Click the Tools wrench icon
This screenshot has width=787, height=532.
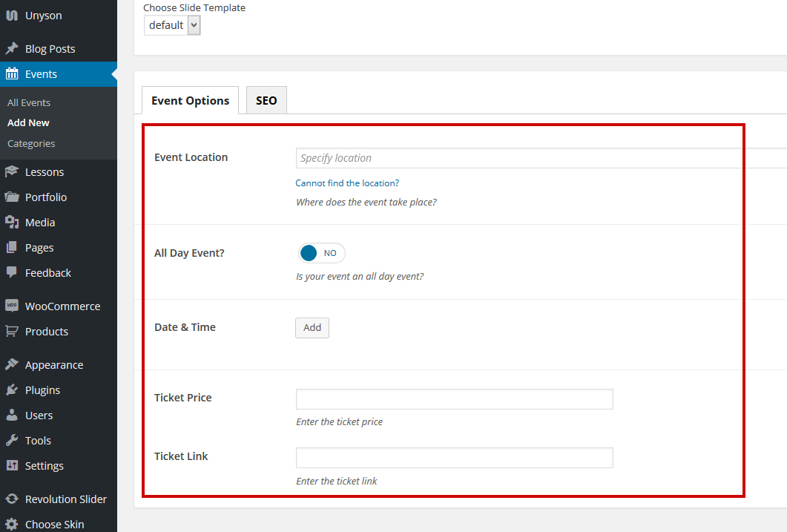(12, 440)
